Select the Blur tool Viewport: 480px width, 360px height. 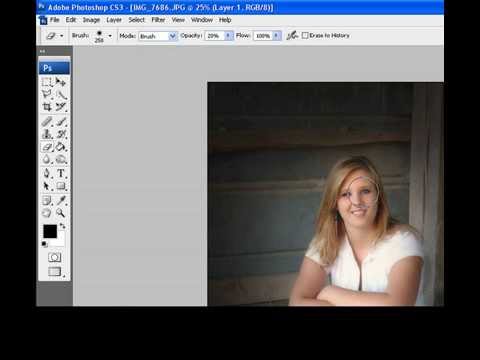tap(47, 159)
